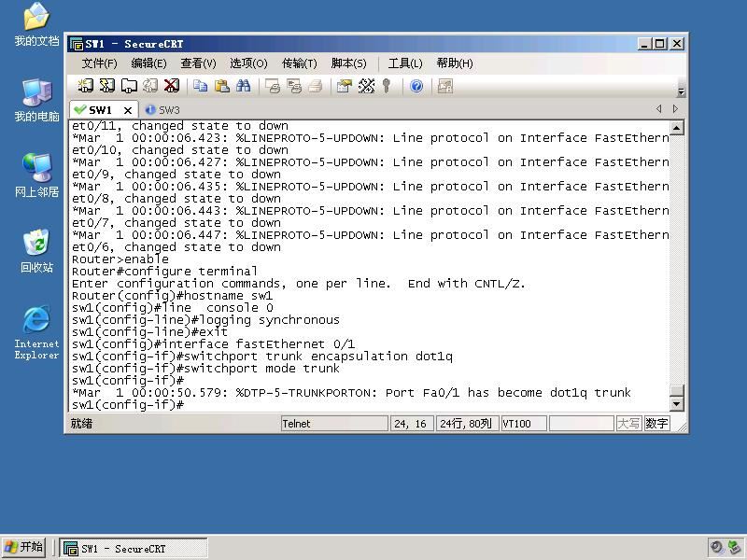The height and width of the screenshot is (560, 747).
Task: Click the blue Help question icon
Action: pyautogui.click(x=416, y=86)
